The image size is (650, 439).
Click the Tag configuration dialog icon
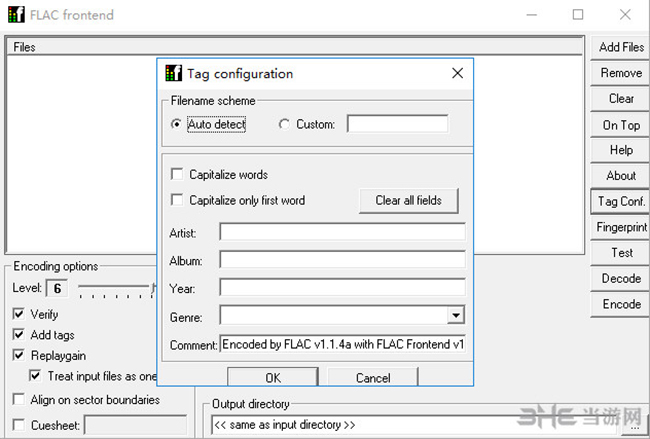click(x=173, y=73)
